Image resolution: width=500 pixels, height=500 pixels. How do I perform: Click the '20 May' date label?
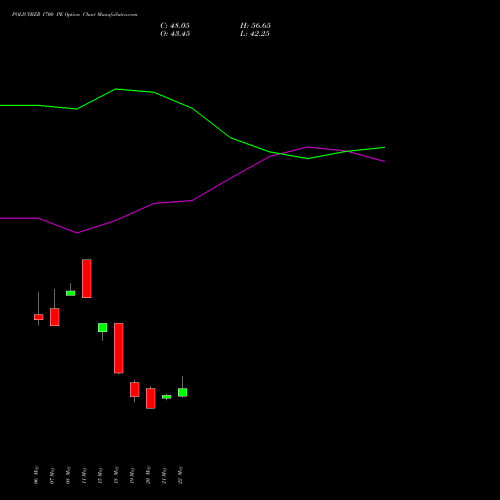click(x=148, y=475)
